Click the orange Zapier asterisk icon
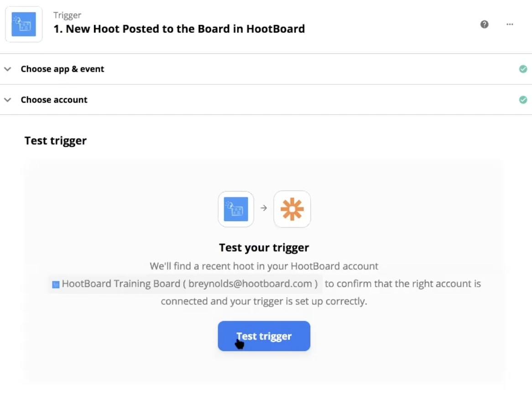The height and width of the screenshot is (403, 532). (x=292, y=209)
